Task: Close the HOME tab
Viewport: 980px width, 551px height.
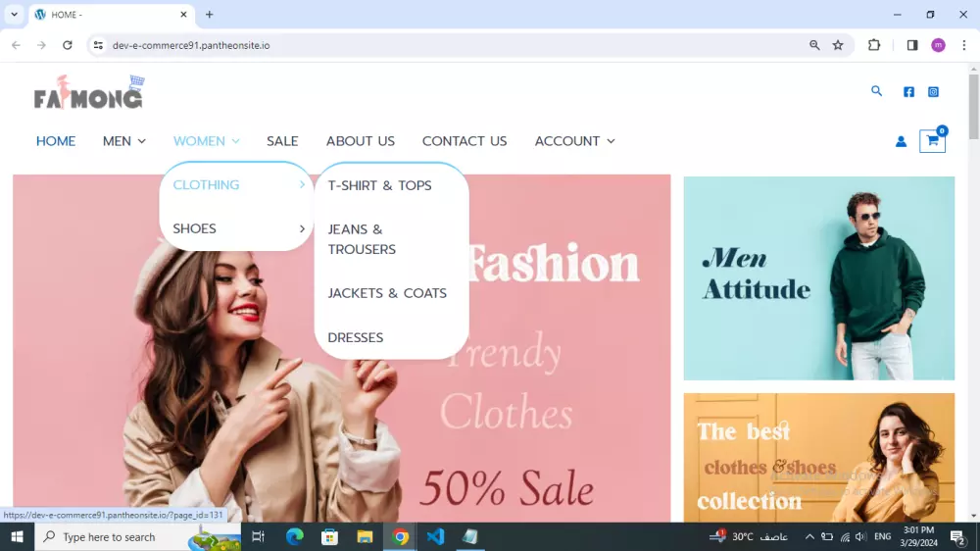Action: click(x=183, y=15)
